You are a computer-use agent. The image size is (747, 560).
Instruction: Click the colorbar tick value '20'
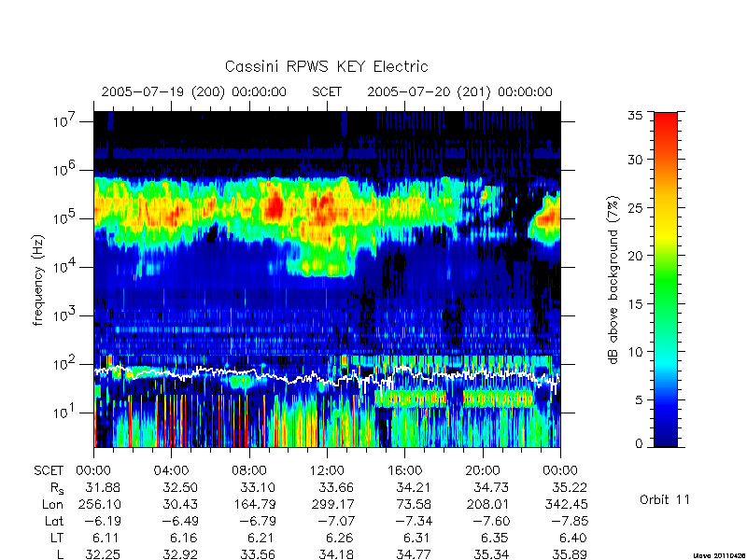(x=635, y=255)
